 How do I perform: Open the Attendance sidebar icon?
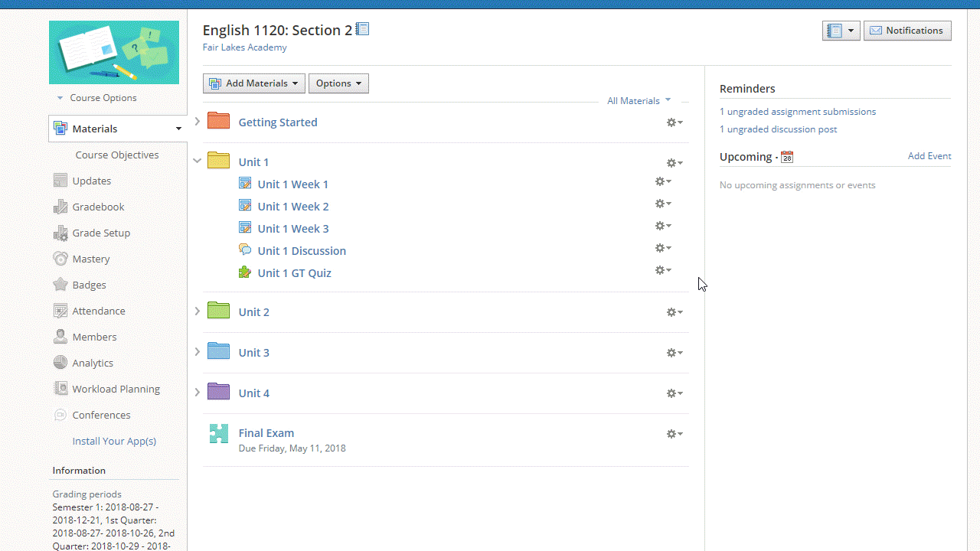60,311
